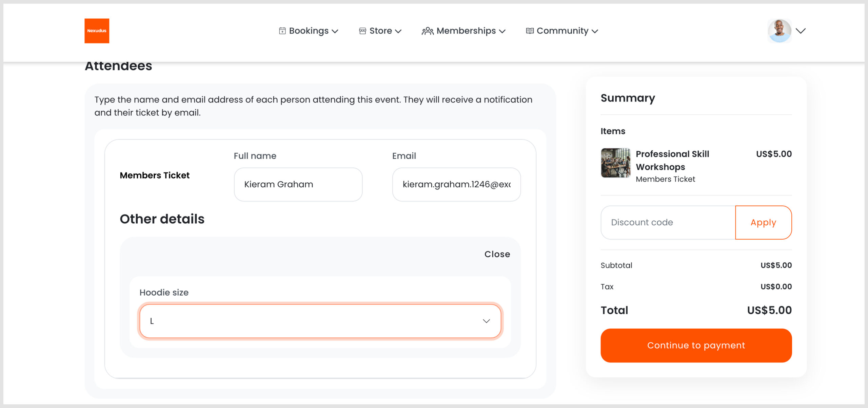Image resolution: width=868 pixels, height=408 pixels.
Task: Expand the Community menu chevron
Action: click(x=595, y=31)
